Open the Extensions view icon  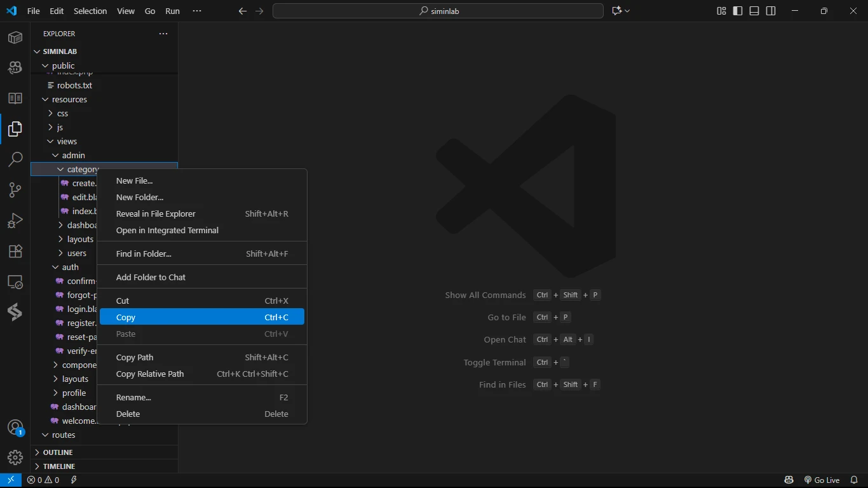click(15, 251)
